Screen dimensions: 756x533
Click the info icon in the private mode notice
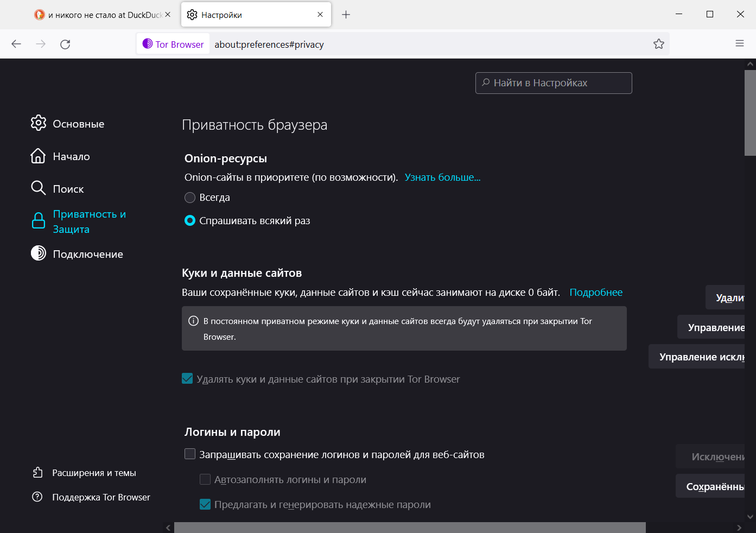[x=193, y=321]
